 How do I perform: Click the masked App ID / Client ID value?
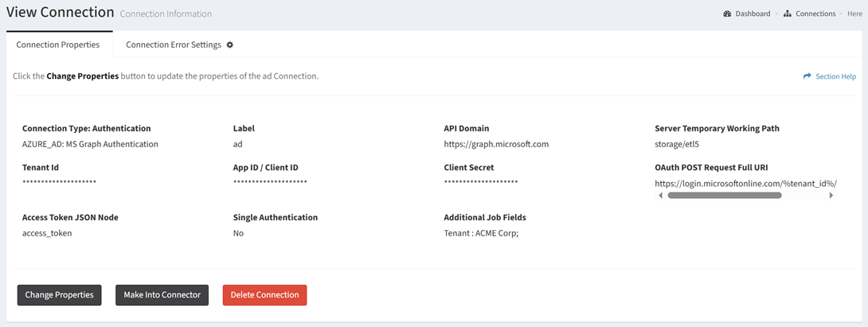[270, 183]
